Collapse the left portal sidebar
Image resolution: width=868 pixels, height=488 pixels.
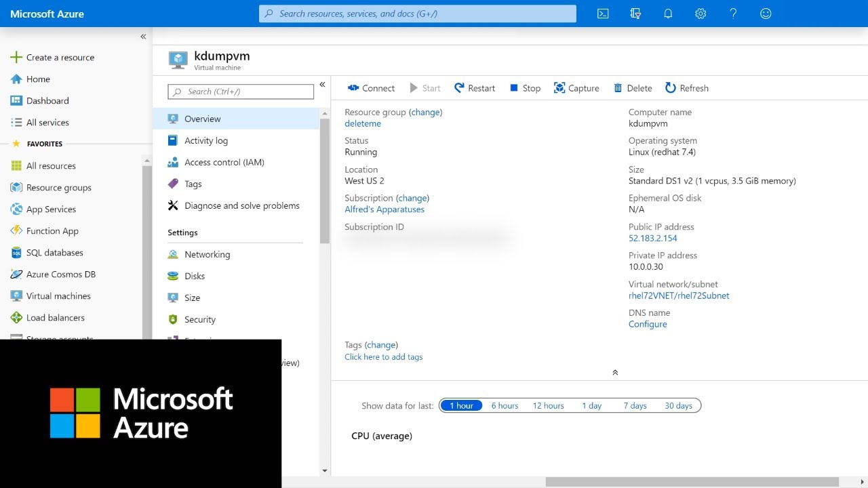click(143, 37)
